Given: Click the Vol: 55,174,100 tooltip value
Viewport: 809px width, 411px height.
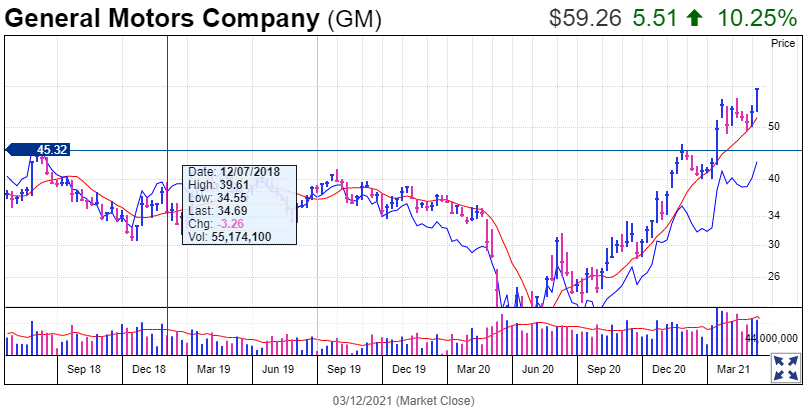Looking at the screenshot, I should coord(230,237).
